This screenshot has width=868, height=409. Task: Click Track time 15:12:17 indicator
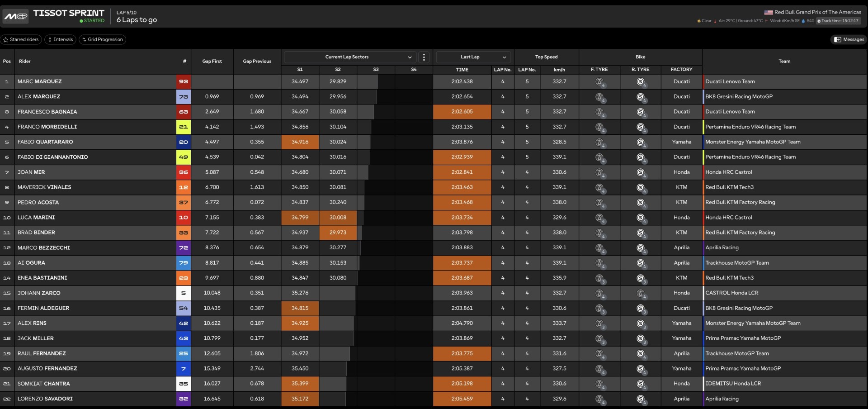click(x=839, y=21)
